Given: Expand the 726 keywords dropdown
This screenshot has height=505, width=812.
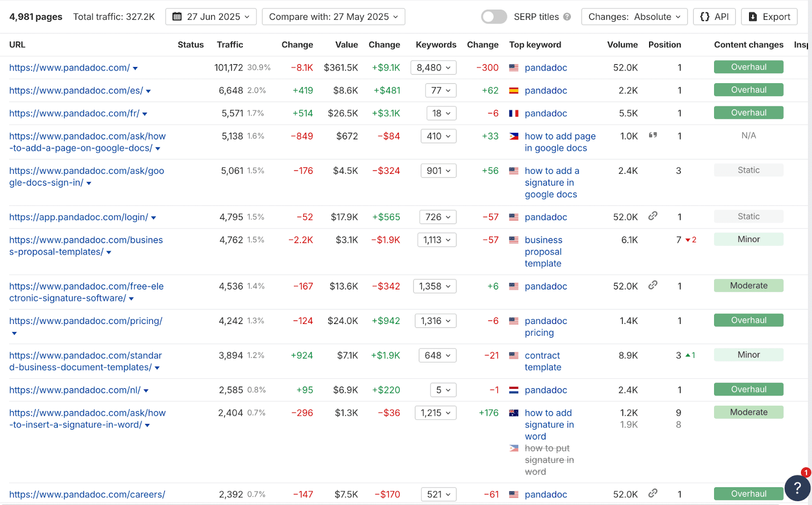Looking at the screenshot, I should [438, 217].
